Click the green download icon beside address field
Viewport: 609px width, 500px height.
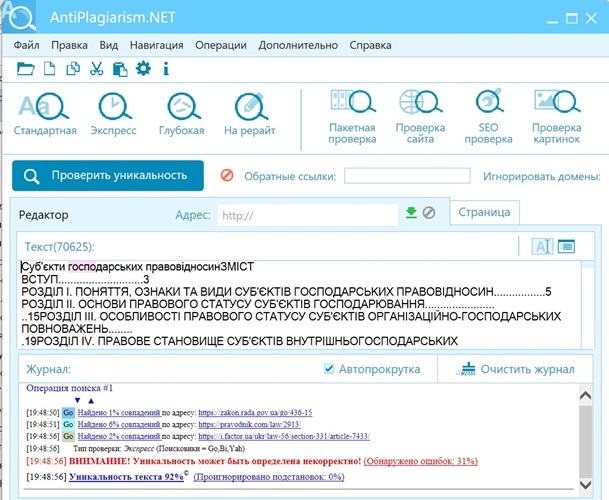click(411, 213)
